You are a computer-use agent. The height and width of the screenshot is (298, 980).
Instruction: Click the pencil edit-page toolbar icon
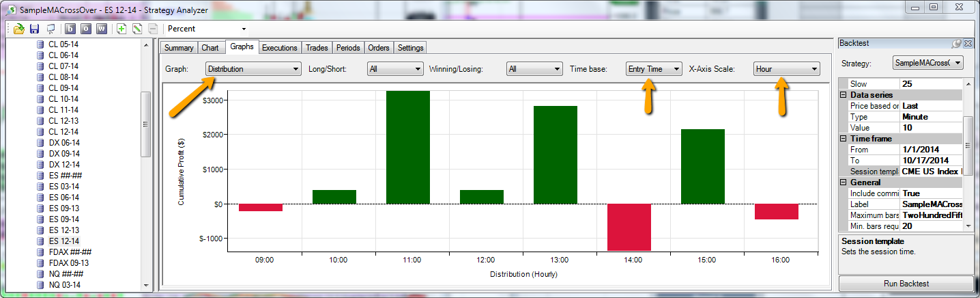(137, 29)
